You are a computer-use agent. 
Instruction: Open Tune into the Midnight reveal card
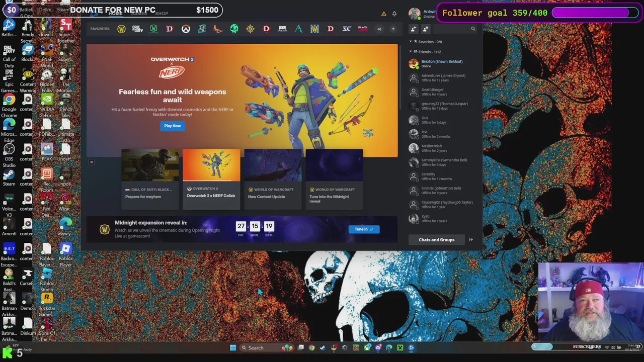pos(334,178)
